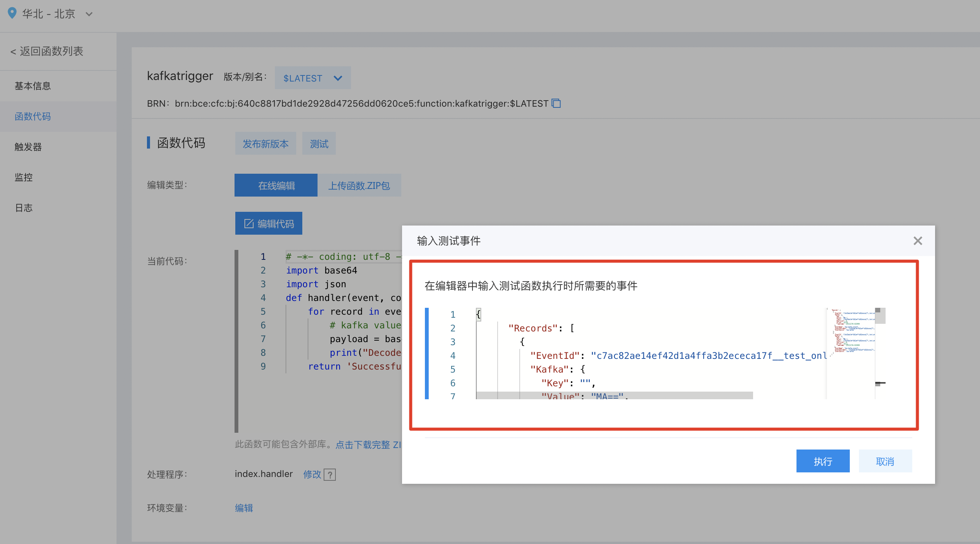Select the 在线编辑 tab
Viewport: 980px width, 544px height.
tap(276, 186)
